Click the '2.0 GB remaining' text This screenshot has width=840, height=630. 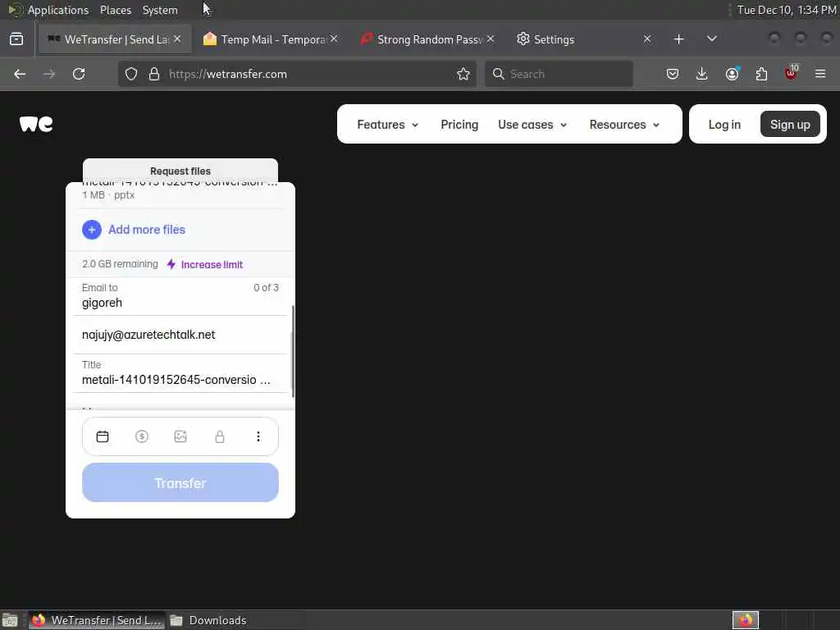[x=120, y=264]
